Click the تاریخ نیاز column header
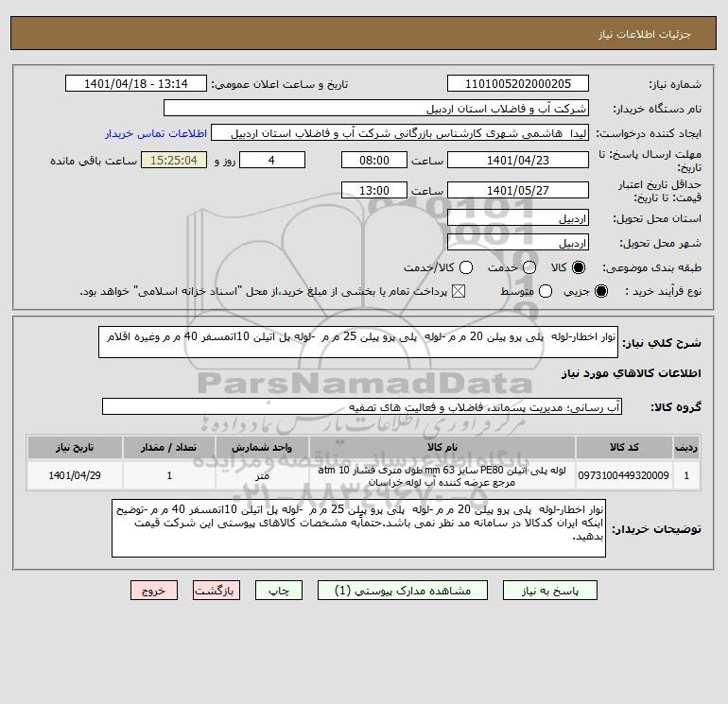The width and height of the screenshot is (728, 704). click(75, 447)
